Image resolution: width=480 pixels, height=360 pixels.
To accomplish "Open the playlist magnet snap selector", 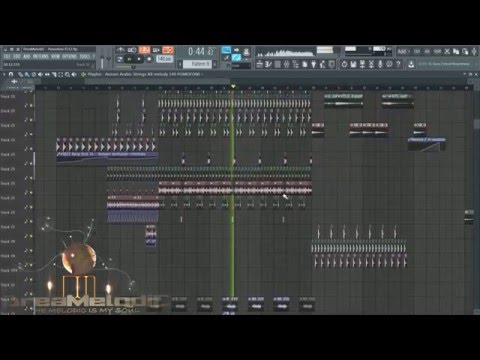I will (11, 74).
